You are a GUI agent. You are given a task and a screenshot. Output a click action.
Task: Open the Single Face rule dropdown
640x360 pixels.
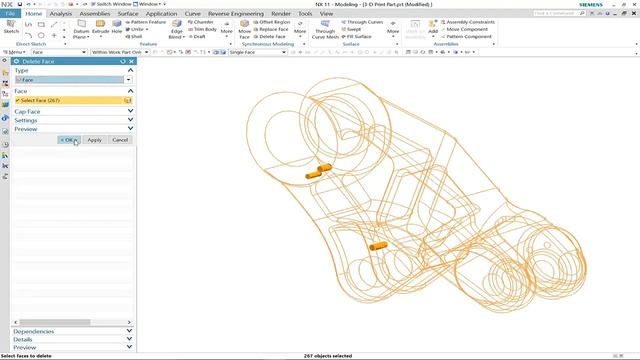[258, 52]
